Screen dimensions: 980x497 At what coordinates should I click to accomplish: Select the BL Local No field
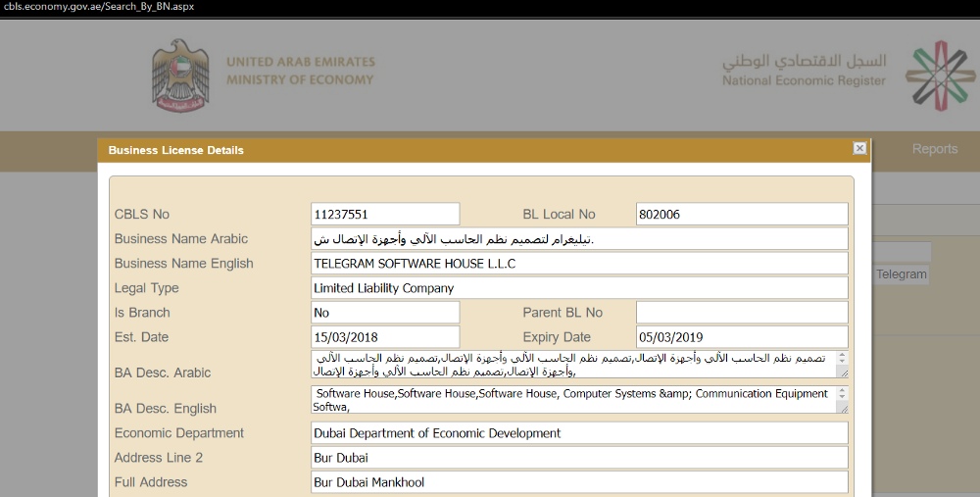[x=741, y=214]
